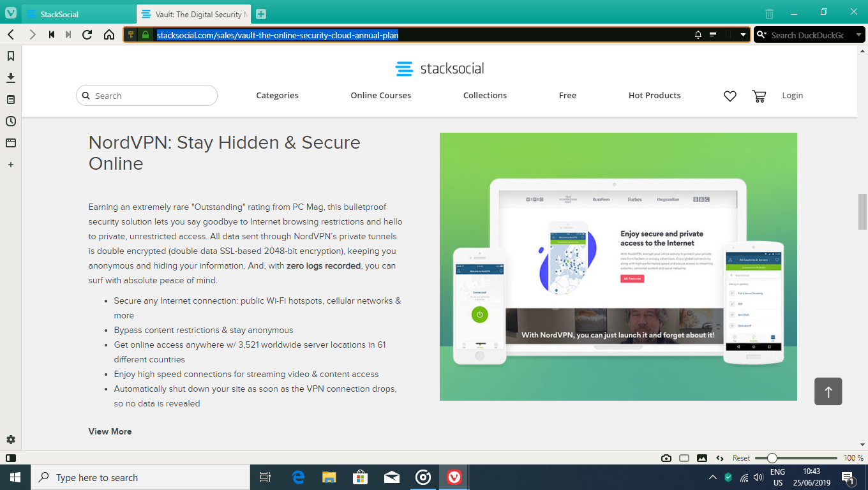This screenshot has height=490, width=868.
Task: Switch to the StackSocial tab
Action: [x=79, y=14]
